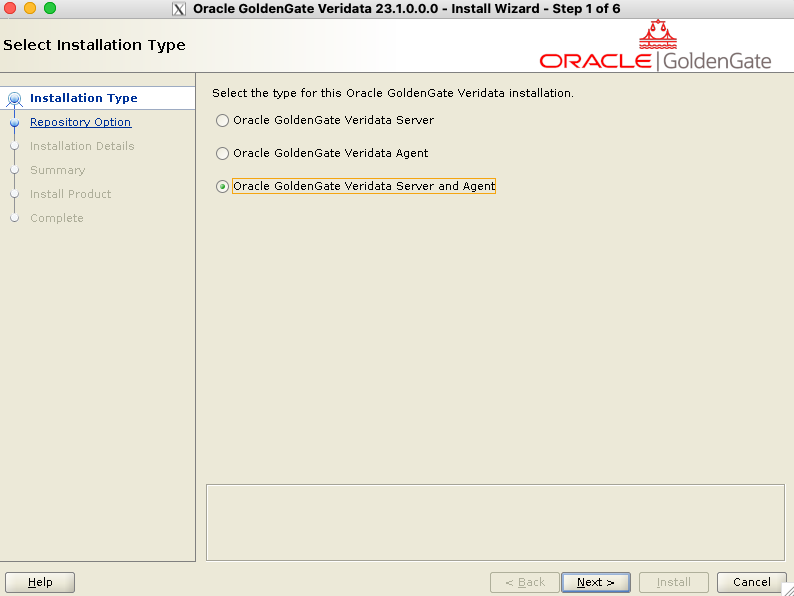Screen dimensions: 794x596
Task: Open the Repository Option step link
Action: [80, 122]
